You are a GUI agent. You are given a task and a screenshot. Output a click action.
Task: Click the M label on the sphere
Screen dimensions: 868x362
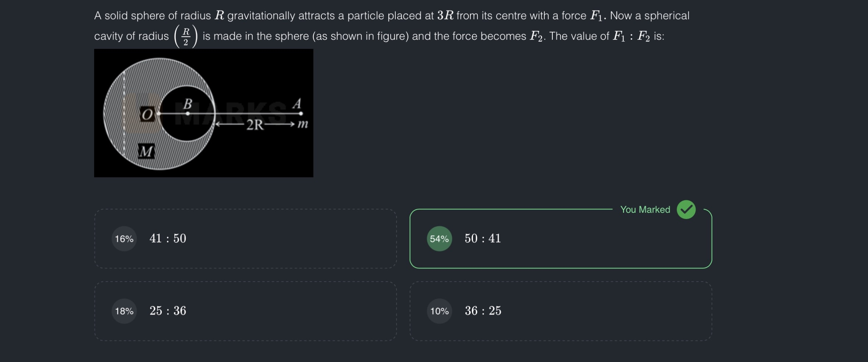pyautogui.click(x=146, y=151)
